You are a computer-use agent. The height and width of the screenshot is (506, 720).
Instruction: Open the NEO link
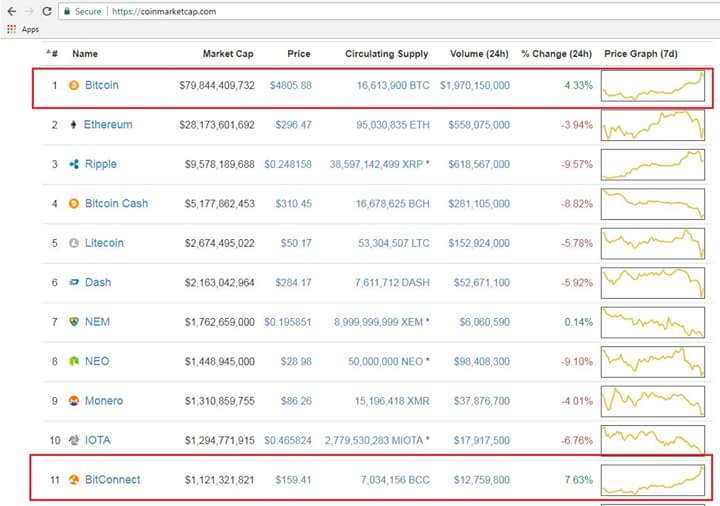97,361
